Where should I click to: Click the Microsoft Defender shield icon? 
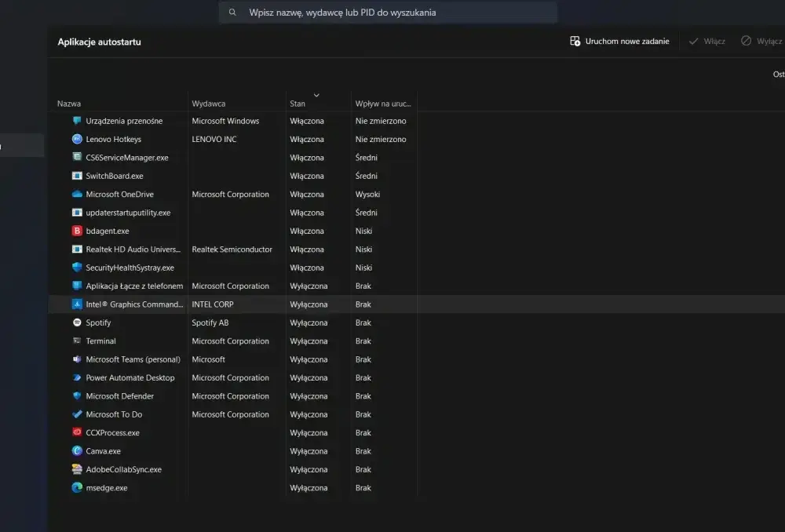tap(77, 396)
